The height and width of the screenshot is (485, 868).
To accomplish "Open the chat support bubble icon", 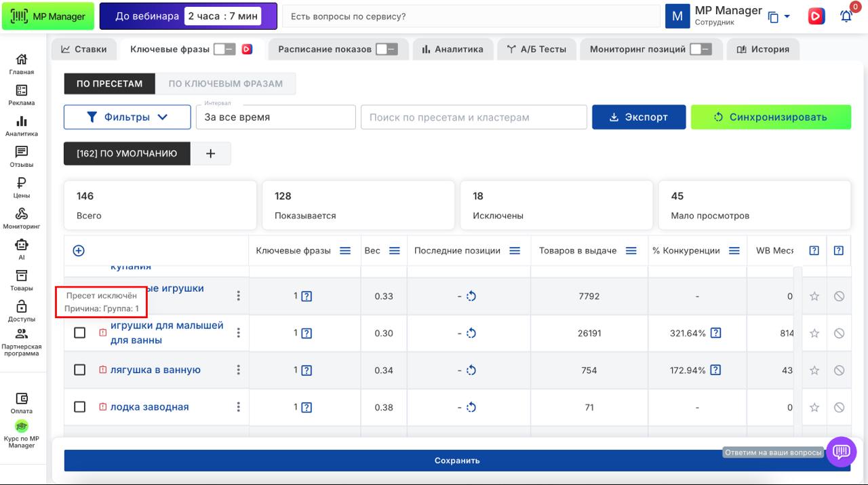I will point(841,451).
